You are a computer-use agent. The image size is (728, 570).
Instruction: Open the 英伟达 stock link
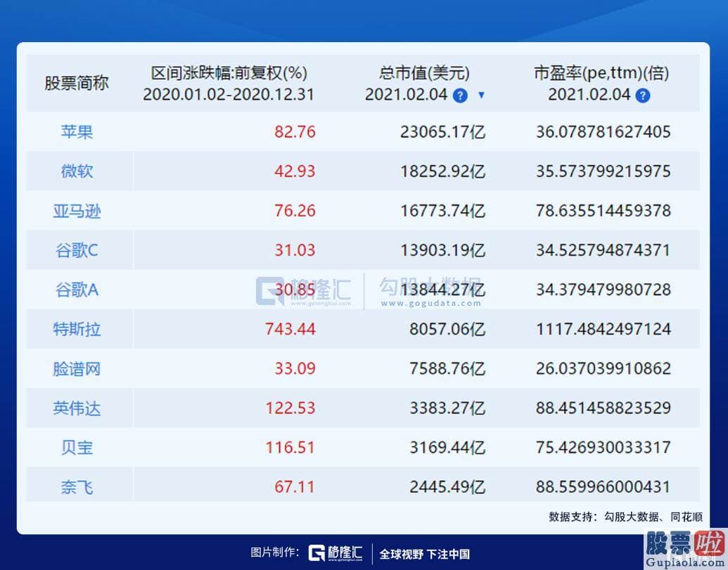(x=77, y=408)
